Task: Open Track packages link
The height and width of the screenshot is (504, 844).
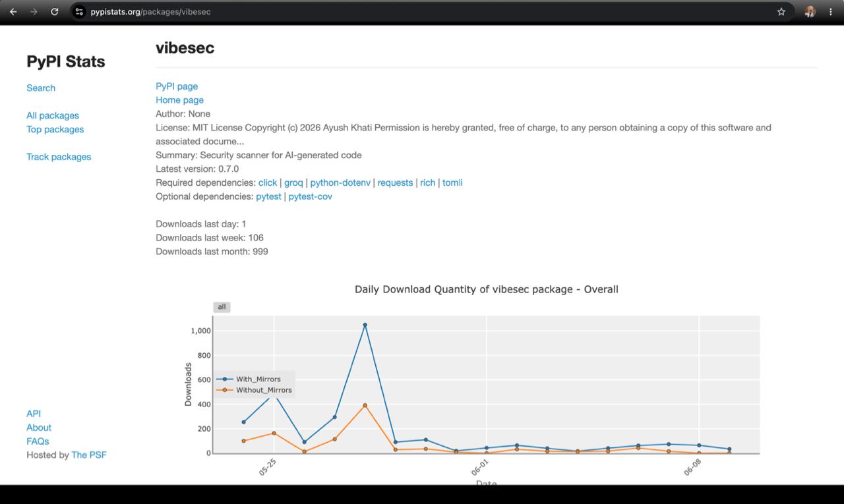Action: (x=59, y=157)
